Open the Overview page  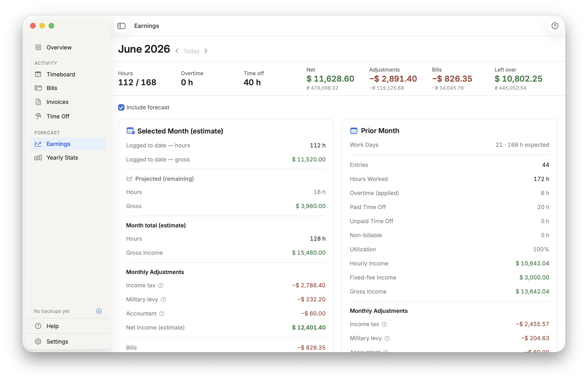(x=68, y=47)
